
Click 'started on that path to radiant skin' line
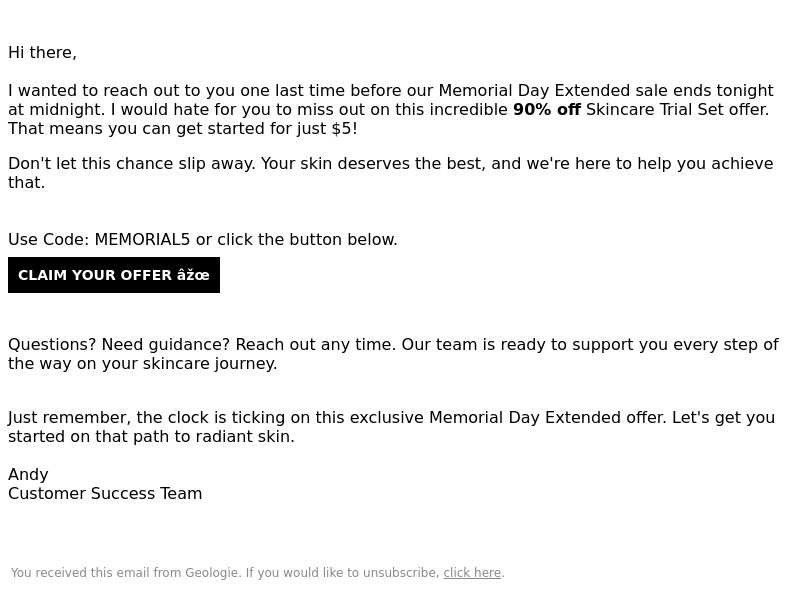pos(151,437)
